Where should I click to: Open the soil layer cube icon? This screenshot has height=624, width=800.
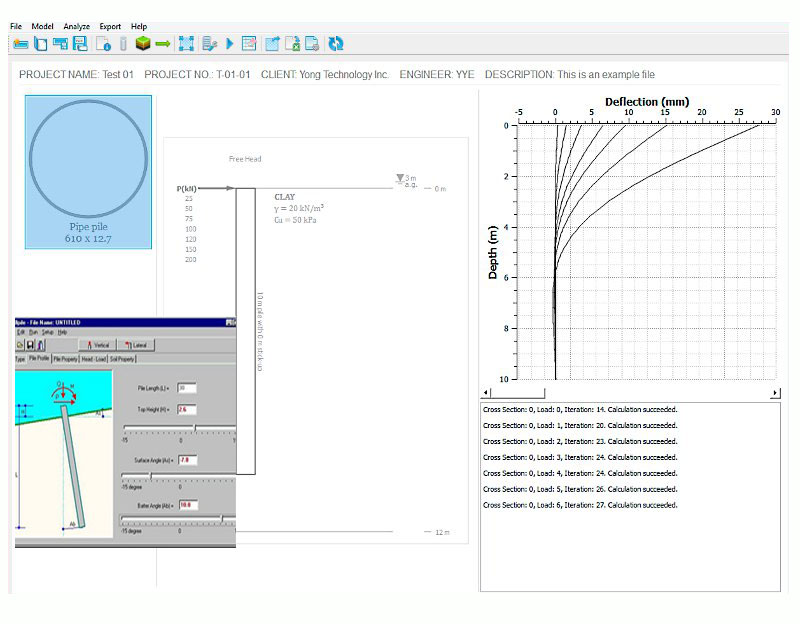[143, 43]
